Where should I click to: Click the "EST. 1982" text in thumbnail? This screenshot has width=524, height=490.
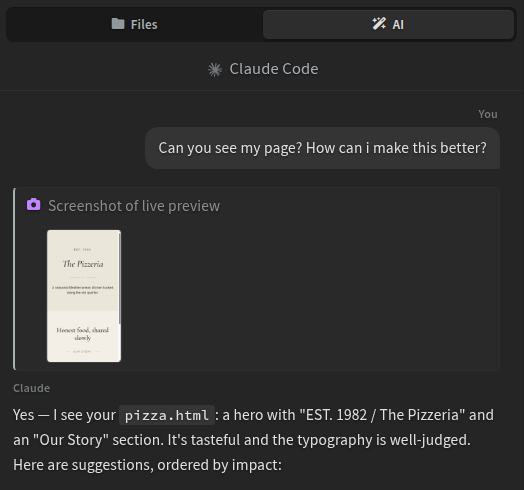[83, 250]
